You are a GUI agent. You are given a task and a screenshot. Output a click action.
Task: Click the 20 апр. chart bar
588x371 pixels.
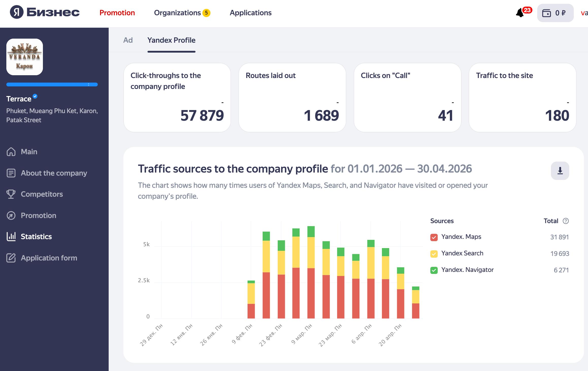tap(401, 293)
